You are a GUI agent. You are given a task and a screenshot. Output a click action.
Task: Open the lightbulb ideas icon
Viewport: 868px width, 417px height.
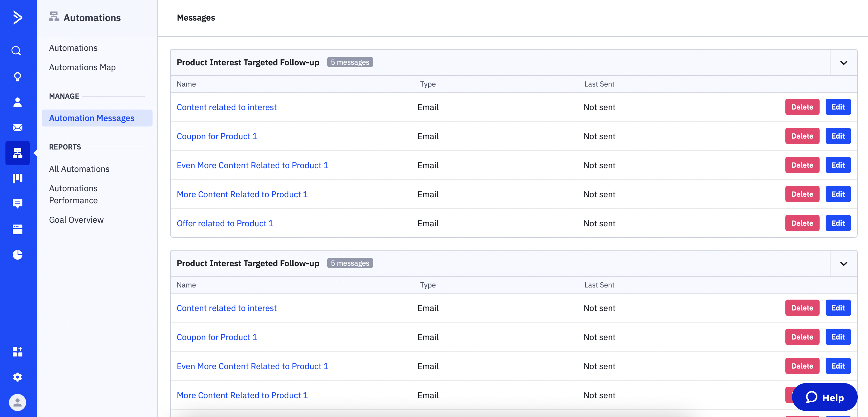17,77
